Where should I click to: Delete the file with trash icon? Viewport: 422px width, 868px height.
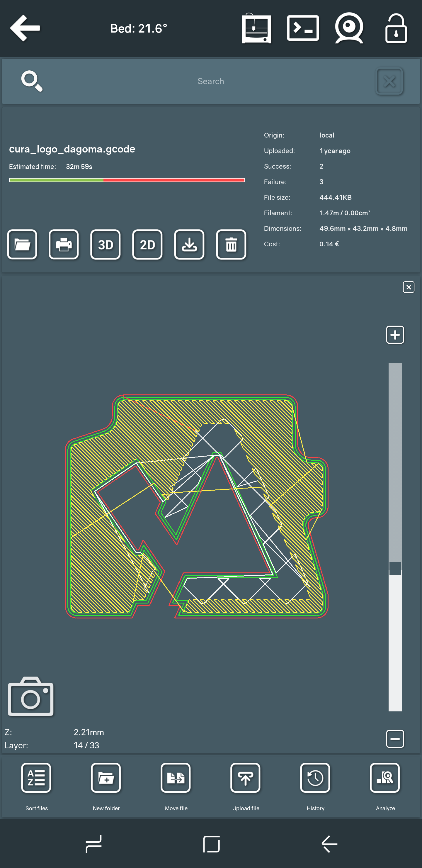pyautogui.click(x=231, y=245)
